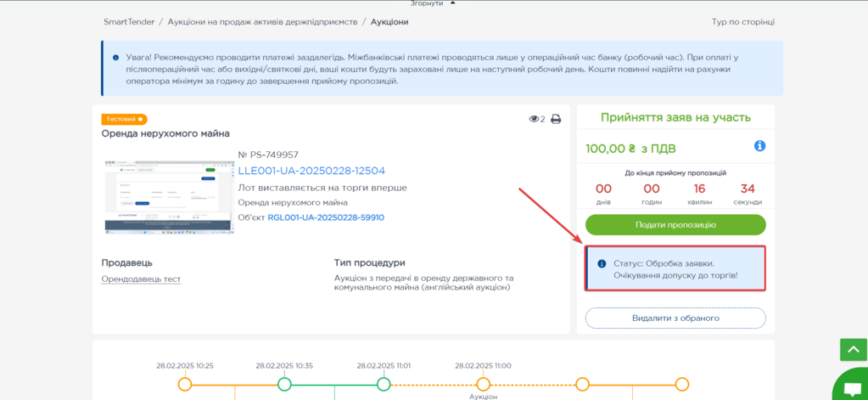Click the info icon in the warning banner
Image resolution: width=868 pixels, height=400 pixels.
click(x=116, y=58)
